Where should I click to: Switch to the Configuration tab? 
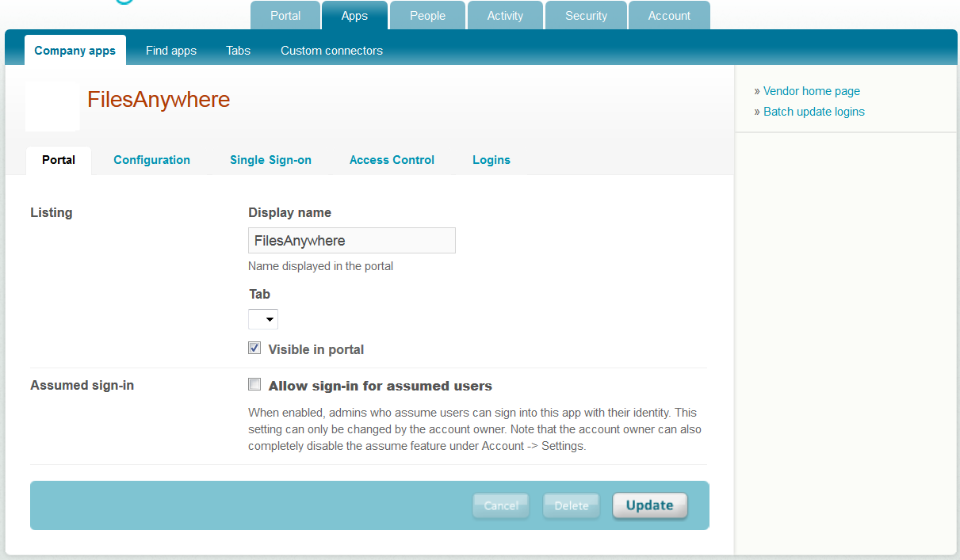pyautogui.click(x=152, y=160)
